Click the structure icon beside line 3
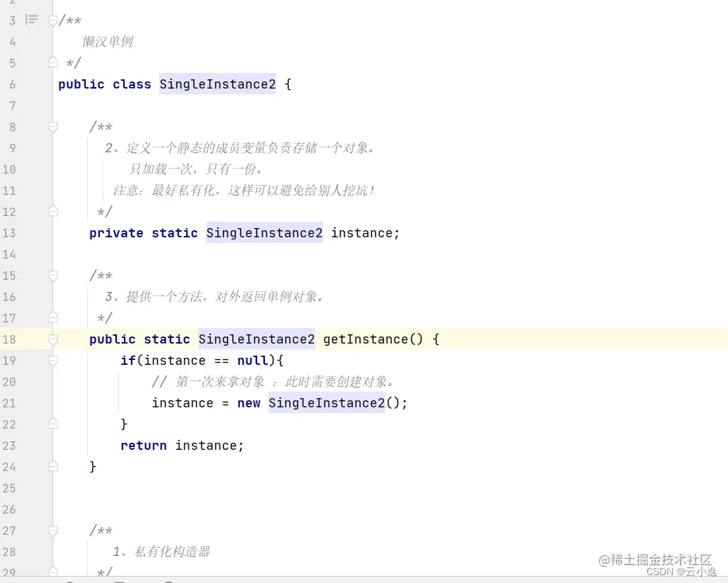The image size is (728, 583). (32, 20)
